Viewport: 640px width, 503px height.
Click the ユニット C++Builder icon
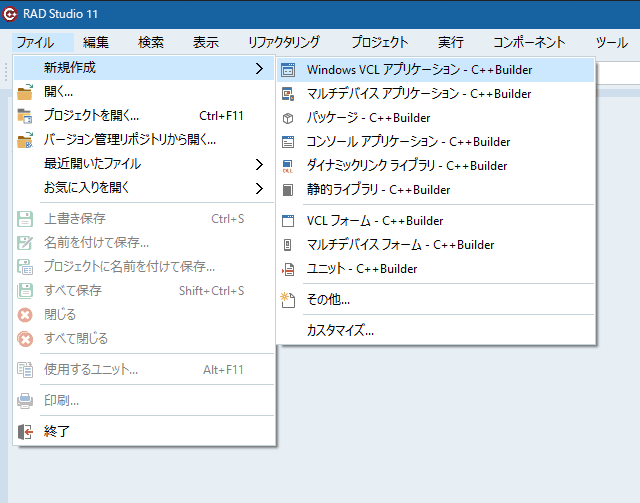pyautogui.click(x=288, y=269)
